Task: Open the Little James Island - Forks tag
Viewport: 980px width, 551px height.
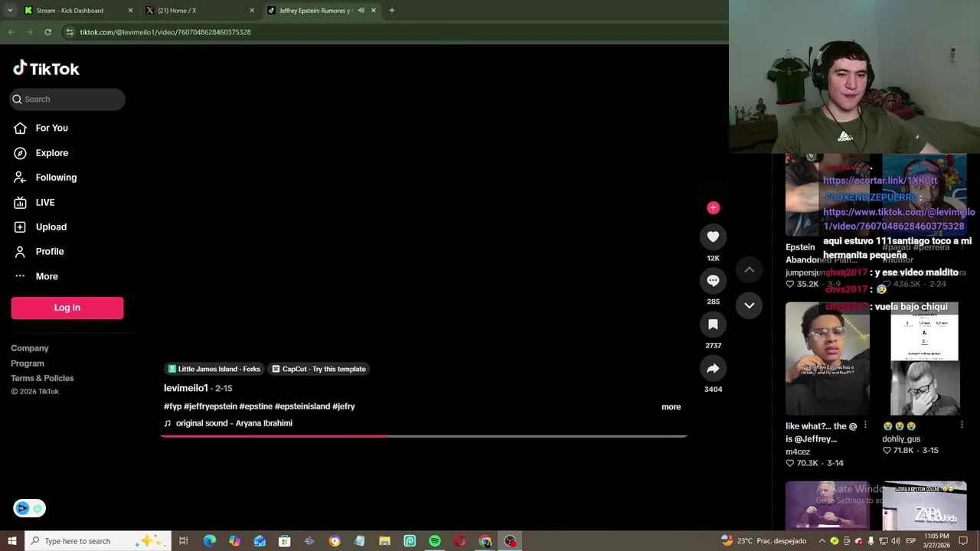Action: [214, 369]
